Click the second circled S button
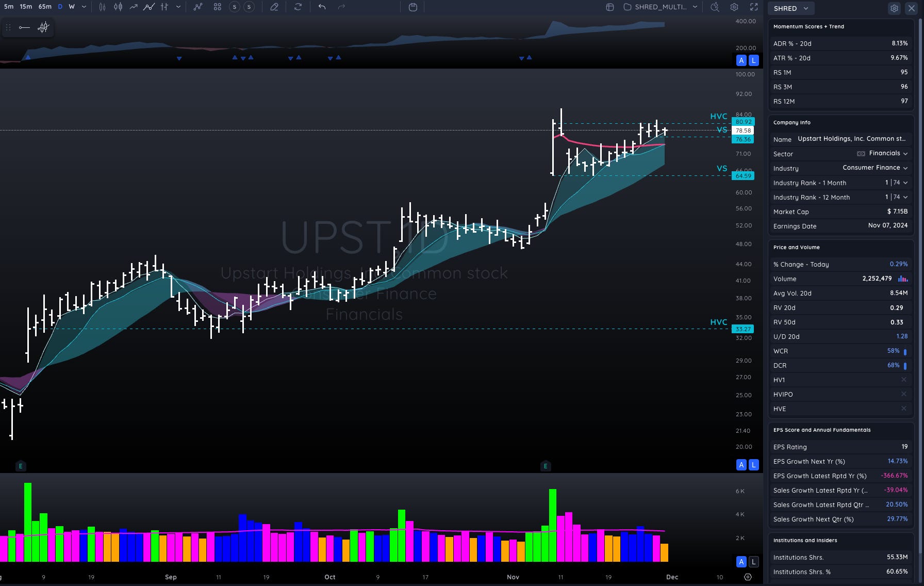This screenshot has width=924, height=586. 249,7
